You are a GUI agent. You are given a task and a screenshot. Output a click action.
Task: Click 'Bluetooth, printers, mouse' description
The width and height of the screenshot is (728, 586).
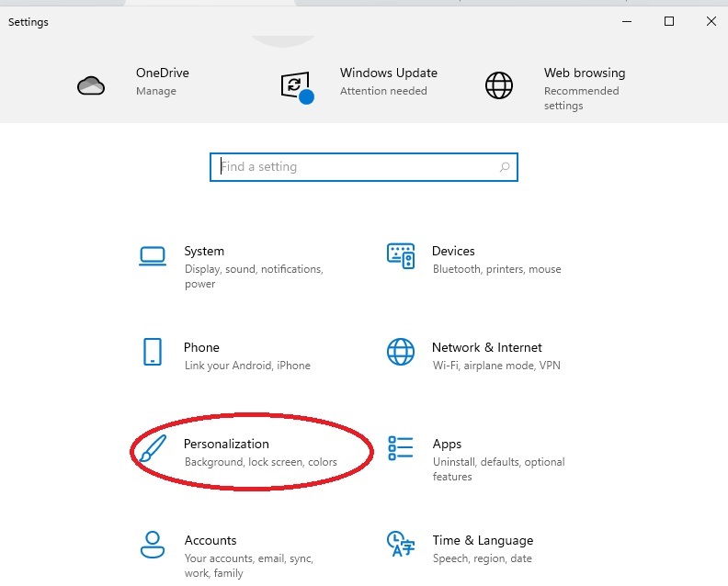[496, 269]
